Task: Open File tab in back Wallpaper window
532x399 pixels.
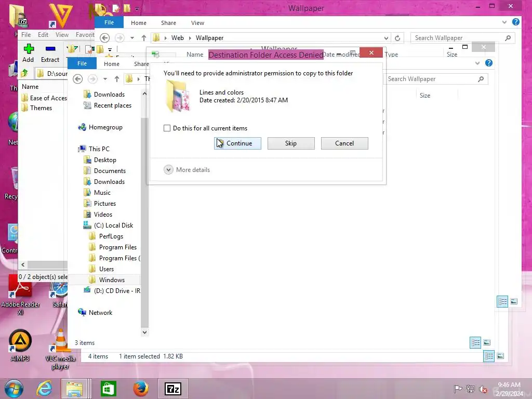Action: [109, 23]
